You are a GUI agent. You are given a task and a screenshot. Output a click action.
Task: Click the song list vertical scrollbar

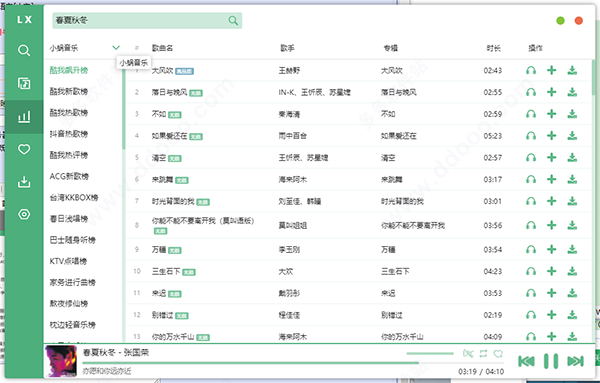click(x=593, y=78)
